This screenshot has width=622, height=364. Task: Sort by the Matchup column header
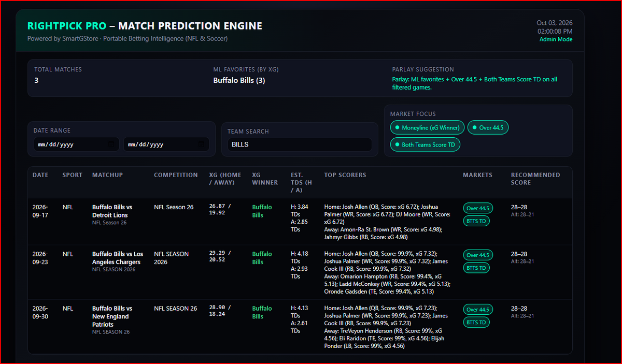(107, 175)
